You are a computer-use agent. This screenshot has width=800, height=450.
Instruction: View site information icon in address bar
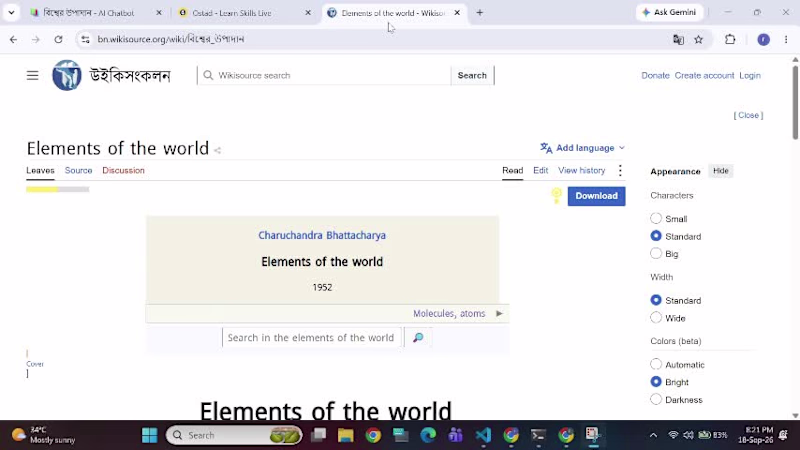point(85,39)
